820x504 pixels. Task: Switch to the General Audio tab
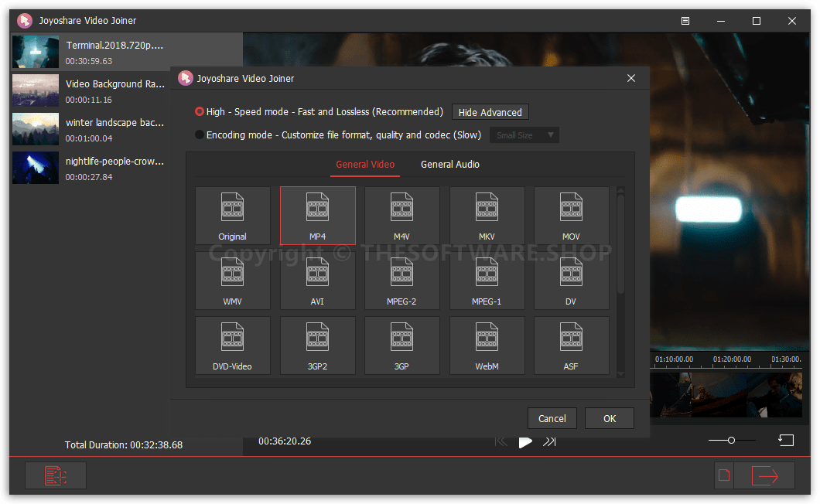pyautogui.click(x=449, y=164)
